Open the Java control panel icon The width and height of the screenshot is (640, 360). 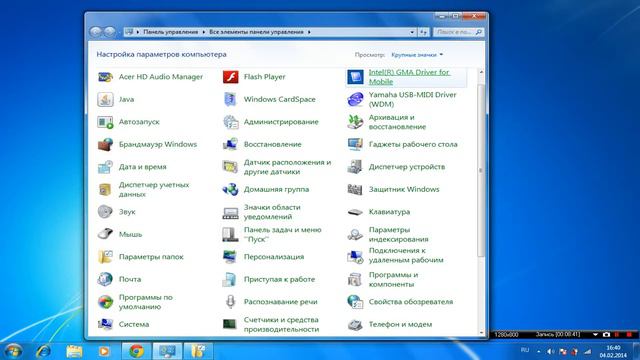(x=105, y=99)
